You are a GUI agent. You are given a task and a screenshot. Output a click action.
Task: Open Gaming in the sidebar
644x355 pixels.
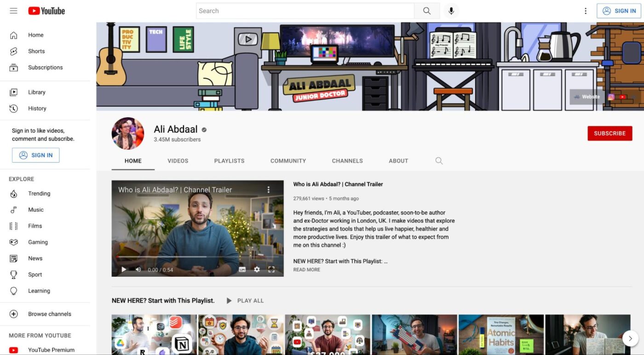pos(38,242)
